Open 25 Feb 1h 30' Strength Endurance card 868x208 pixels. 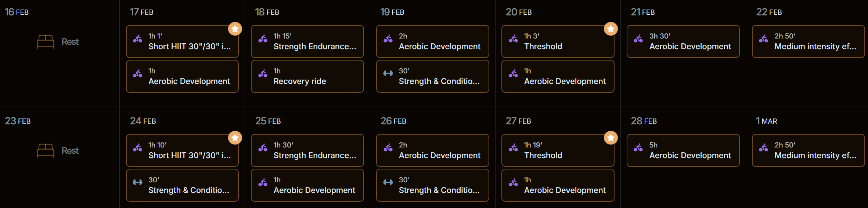pyautogui.click(x=307, y=150)
